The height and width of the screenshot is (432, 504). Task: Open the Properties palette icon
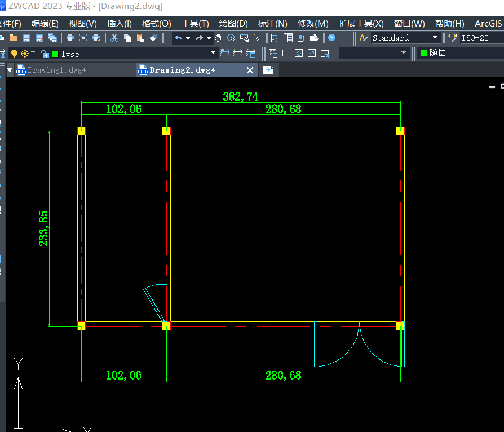[288, 38]
